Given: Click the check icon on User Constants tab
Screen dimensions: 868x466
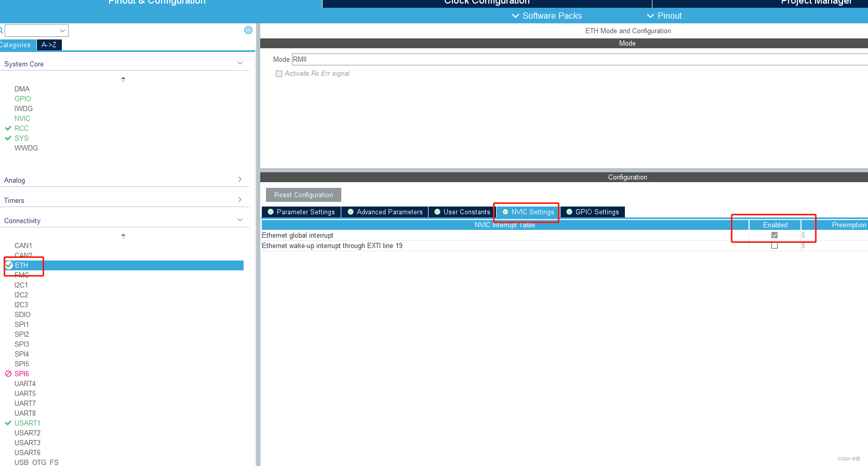Looking at the screenshot, I should pyautogui.click(x=437, y=212).
